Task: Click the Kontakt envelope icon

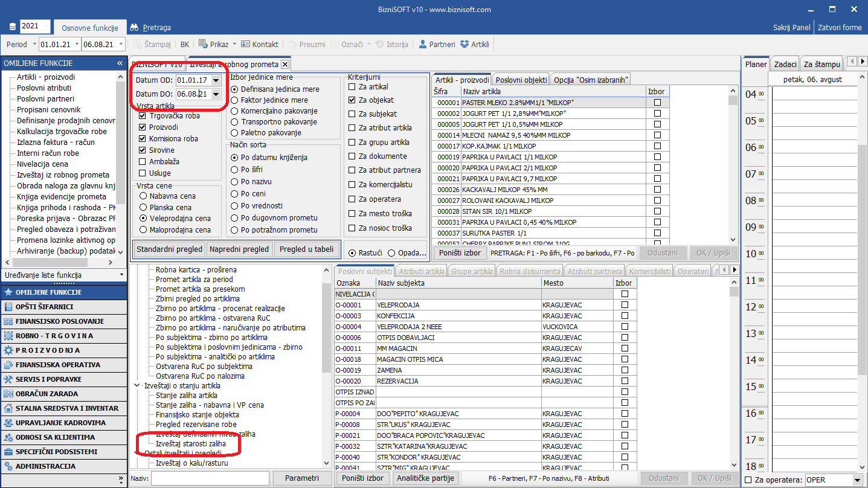Action: (x=245, y=44)
